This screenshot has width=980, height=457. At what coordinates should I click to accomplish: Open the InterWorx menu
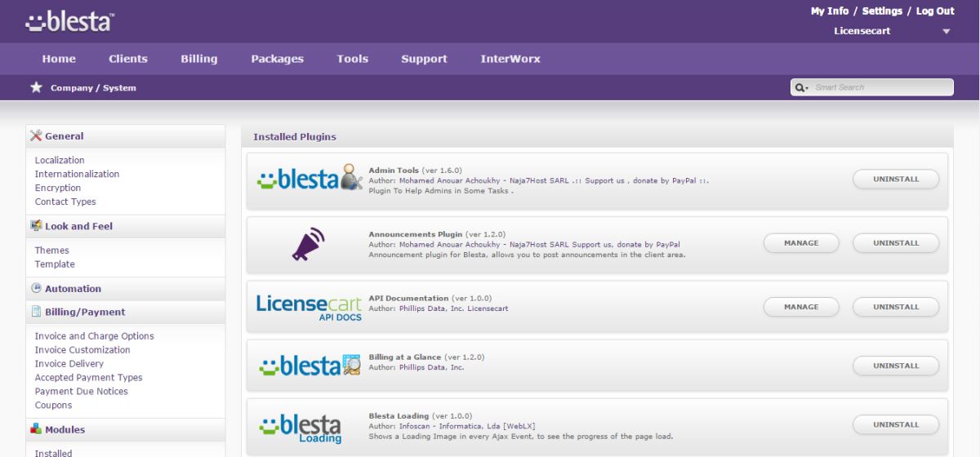click(510, 59)
